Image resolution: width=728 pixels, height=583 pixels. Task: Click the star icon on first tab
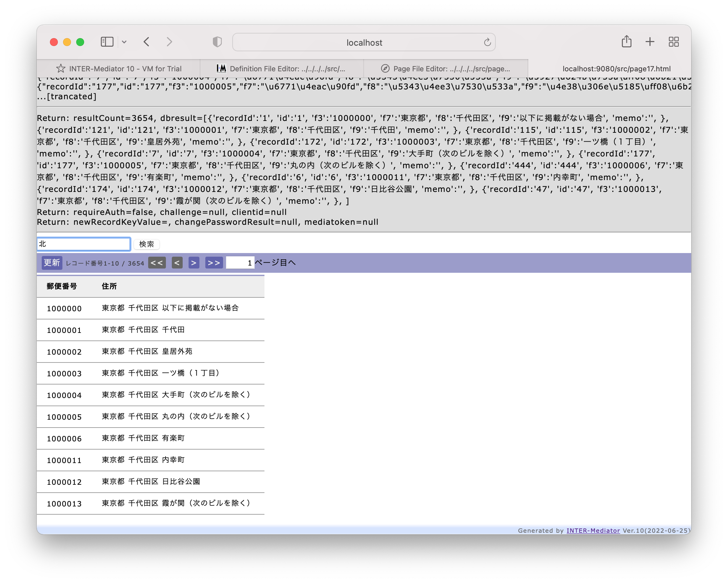coord(61,69)
